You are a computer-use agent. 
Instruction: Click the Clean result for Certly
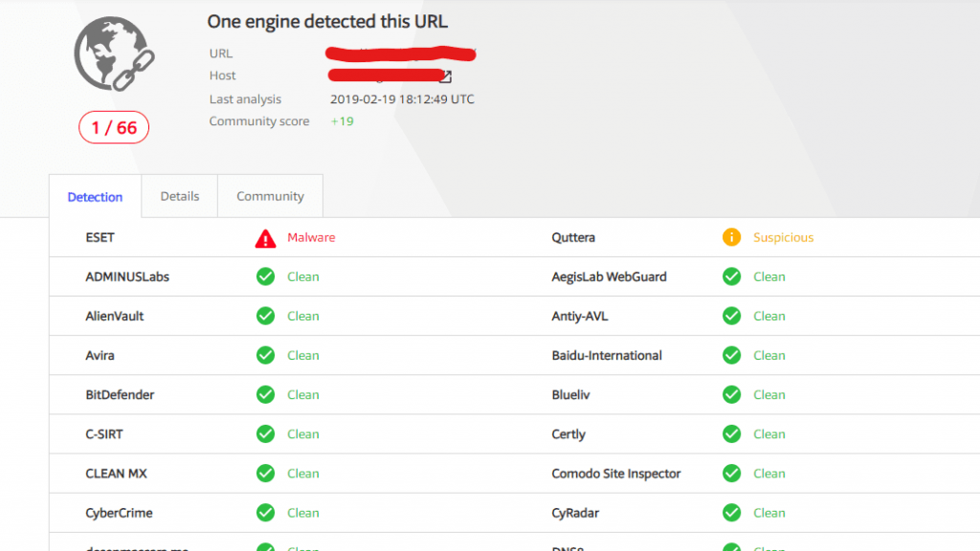(768, 434)
